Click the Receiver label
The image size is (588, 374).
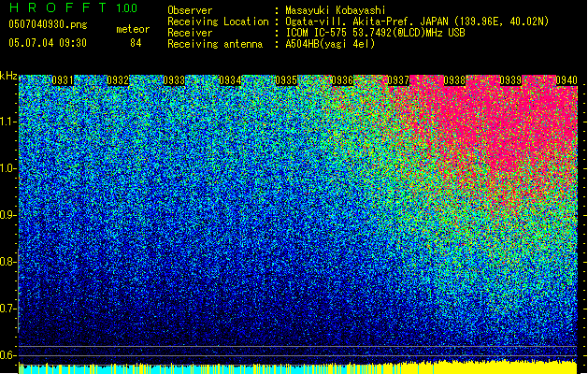pos(190,33)
